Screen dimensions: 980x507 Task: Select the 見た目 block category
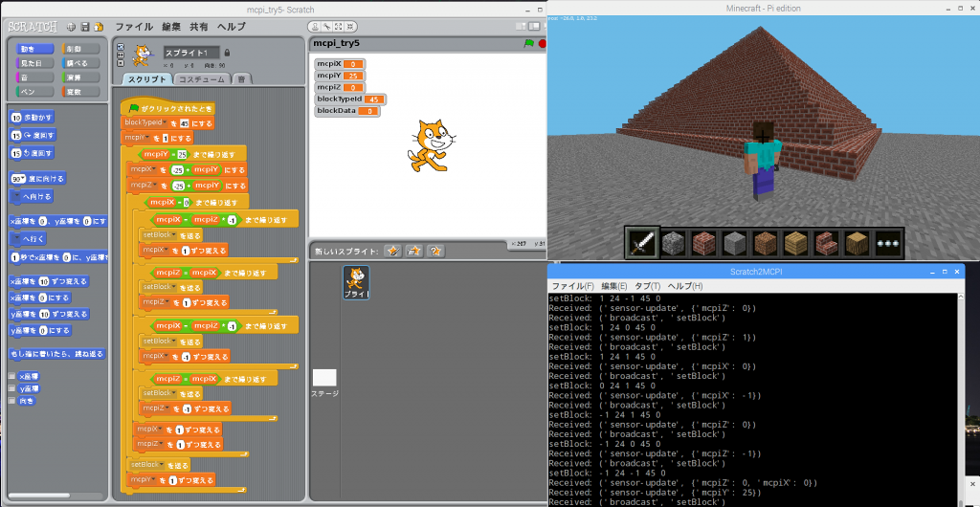(36, 63)
